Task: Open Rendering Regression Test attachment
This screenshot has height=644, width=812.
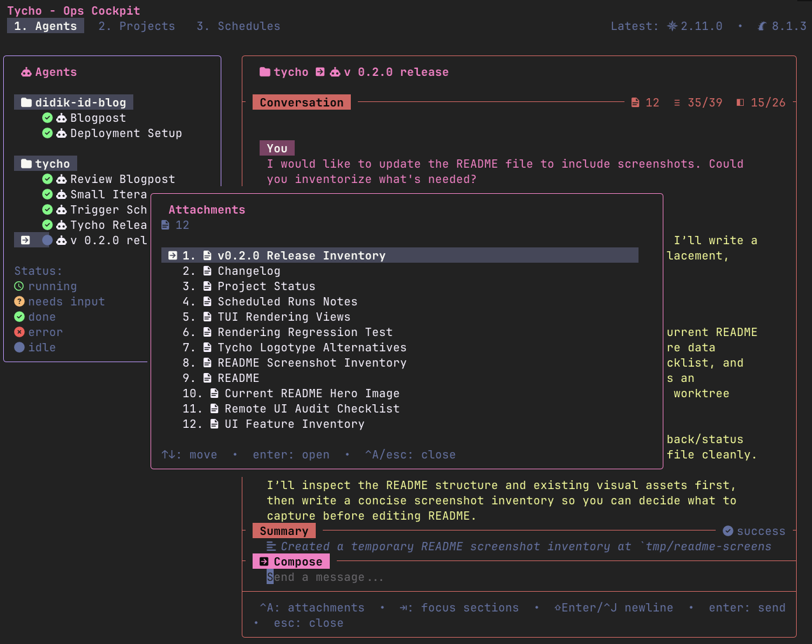Action: click(x=305, y=332)
